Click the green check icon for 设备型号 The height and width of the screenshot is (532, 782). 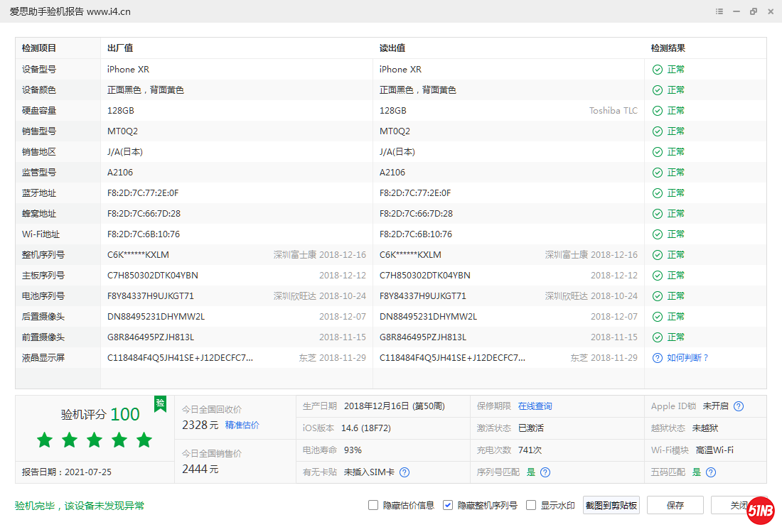tap(658, 70)
